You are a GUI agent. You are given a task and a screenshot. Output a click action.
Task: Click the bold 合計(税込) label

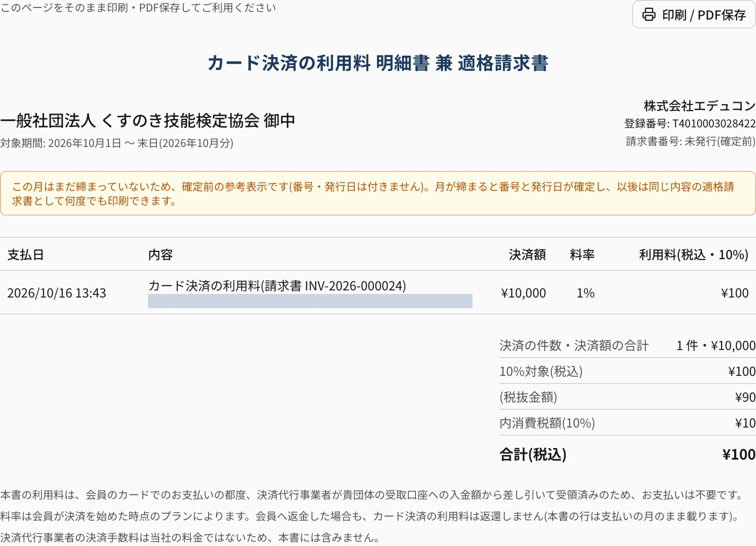point(533,455)
